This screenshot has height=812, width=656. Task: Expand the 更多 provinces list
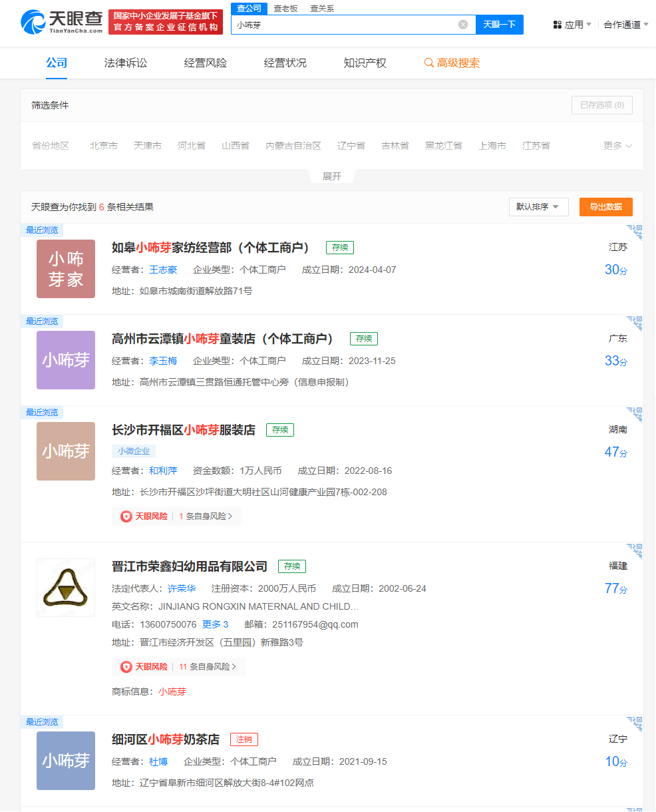coord(617,146)
